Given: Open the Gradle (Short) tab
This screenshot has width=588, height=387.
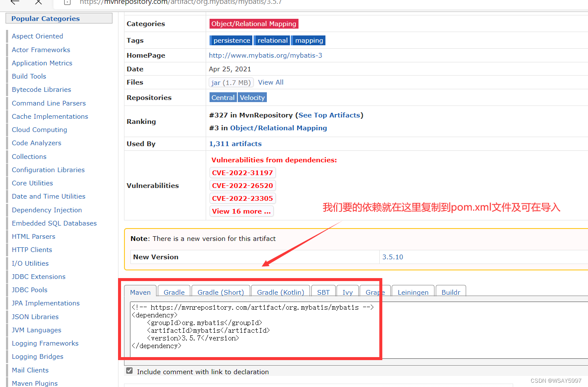Looking at the screenshot, I should coord(221,292).
